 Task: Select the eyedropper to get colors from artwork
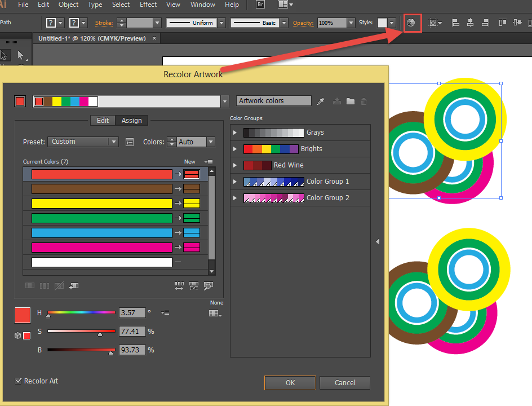click(x=320, y=102)
